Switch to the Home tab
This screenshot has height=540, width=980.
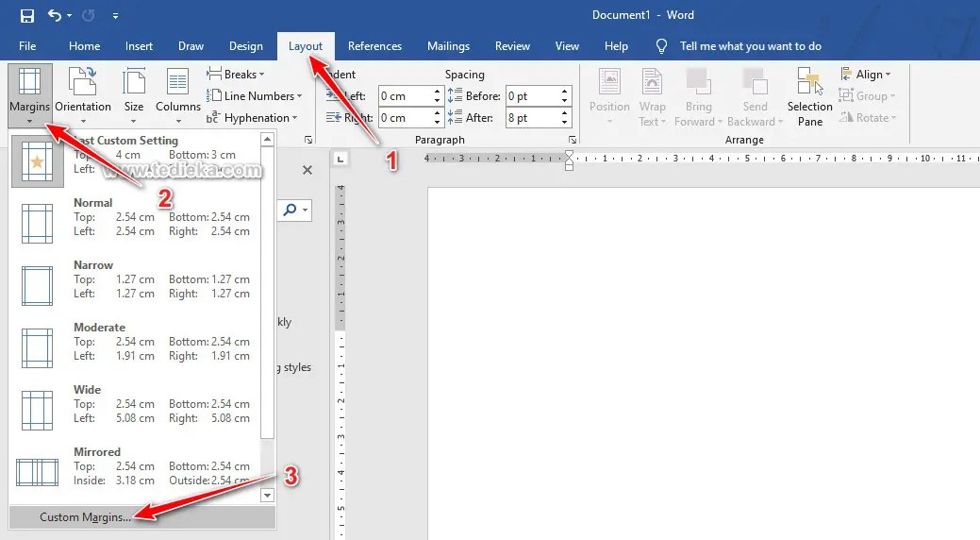(x=84, y=46)
